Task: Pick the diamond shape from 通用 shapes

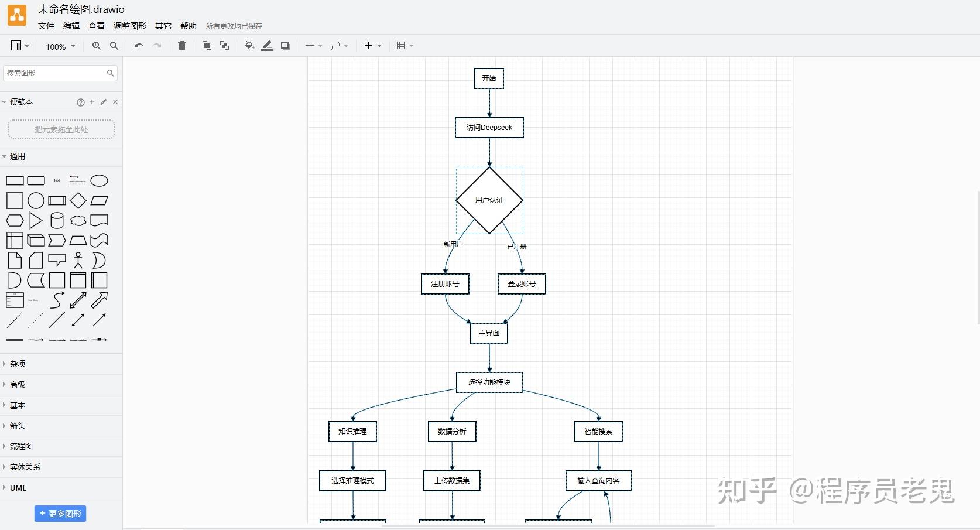Action: pos(78,200)
